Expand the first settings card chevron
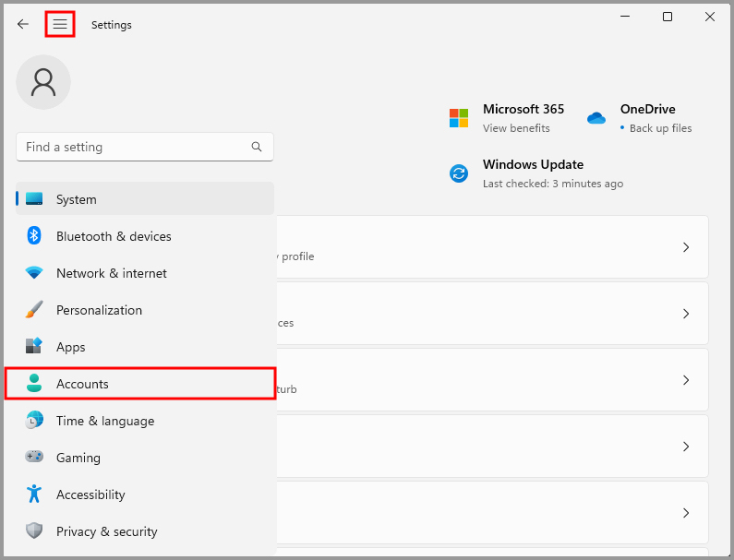The image size is (734, 560). [x=686, y=247]
